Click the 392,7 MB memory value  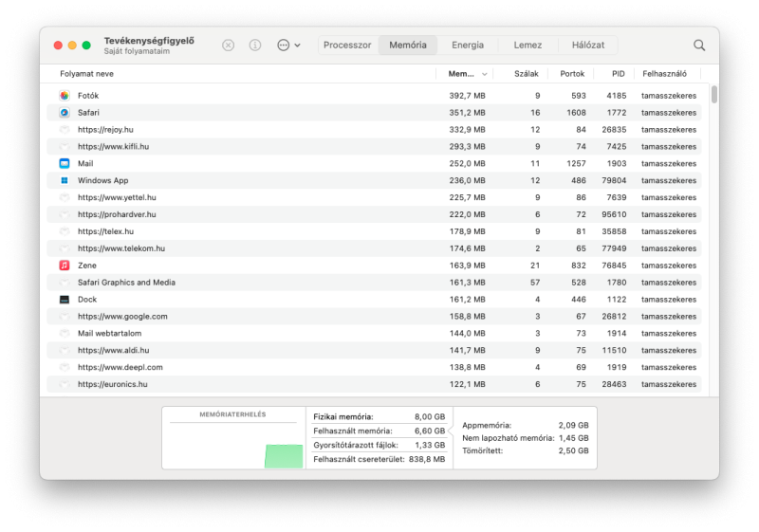coord(467,96)
